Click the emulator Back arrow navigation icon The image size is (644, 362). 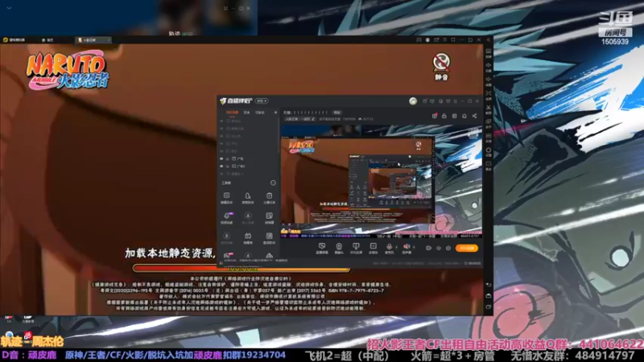(x=489, y=285)
